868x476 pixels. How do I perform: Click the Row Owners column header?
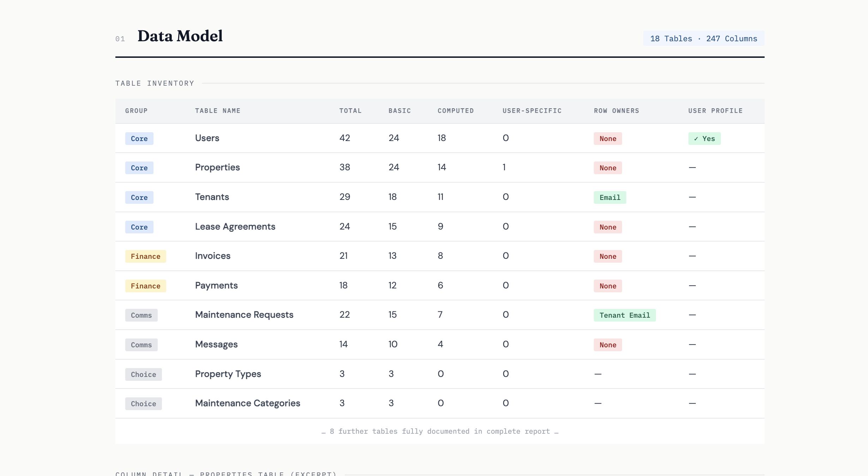(616, 111)
